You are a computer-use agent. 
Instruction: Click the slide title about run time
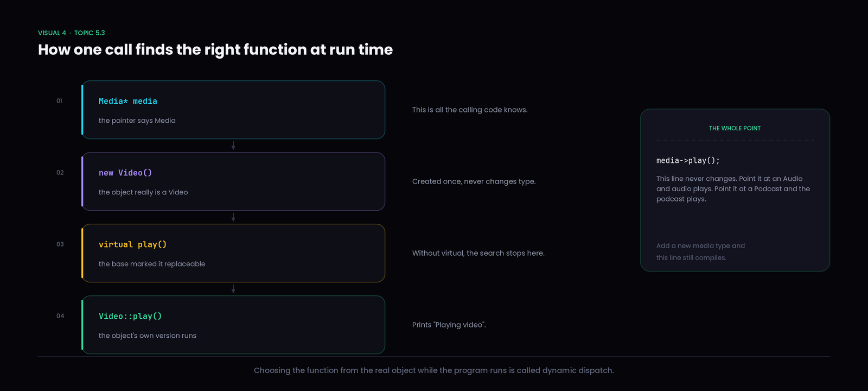[x=215, y=50]
